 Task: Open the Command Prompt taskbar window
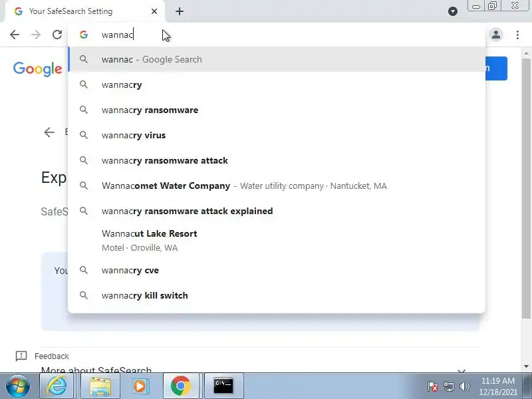223,386
